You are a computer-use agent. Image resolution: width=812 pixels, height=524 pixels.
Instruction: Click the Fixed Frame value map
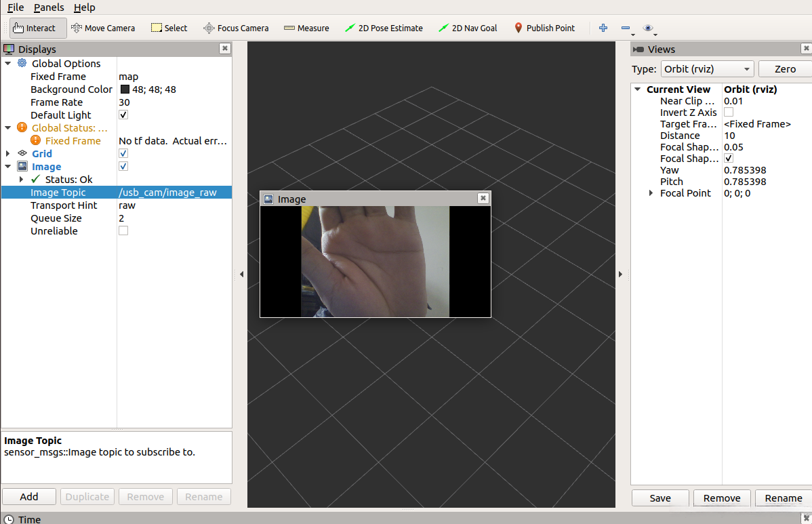click(128, 76)
